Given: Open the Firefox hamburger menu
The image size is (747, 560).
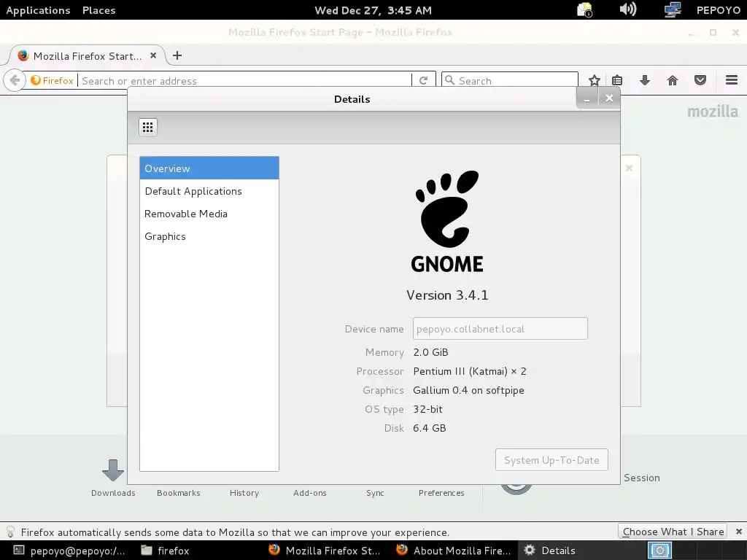Looking at the screenshot, I should 731,80.
